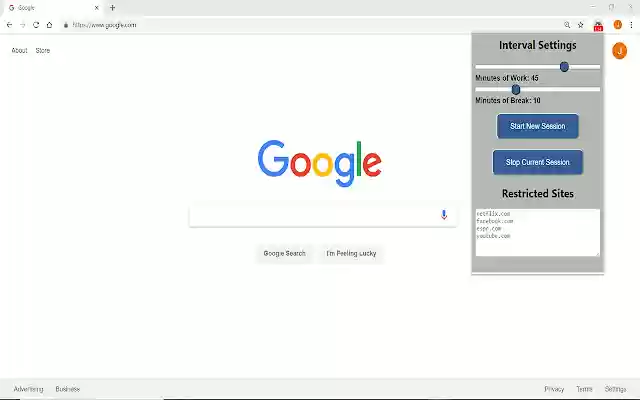Close the Google tab
Image resolution: width=640 pixels, height=400 pixels.
[x=97, y=7]
